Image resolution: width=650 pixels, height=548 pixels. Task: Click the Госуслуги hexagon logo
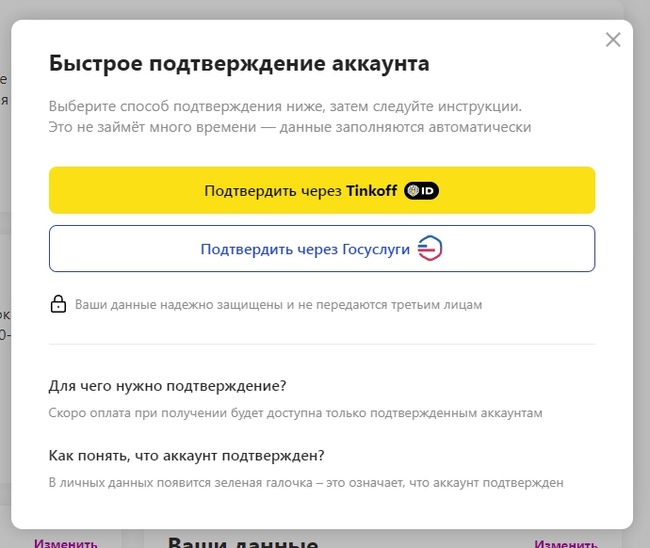click(x=430, y=249)
